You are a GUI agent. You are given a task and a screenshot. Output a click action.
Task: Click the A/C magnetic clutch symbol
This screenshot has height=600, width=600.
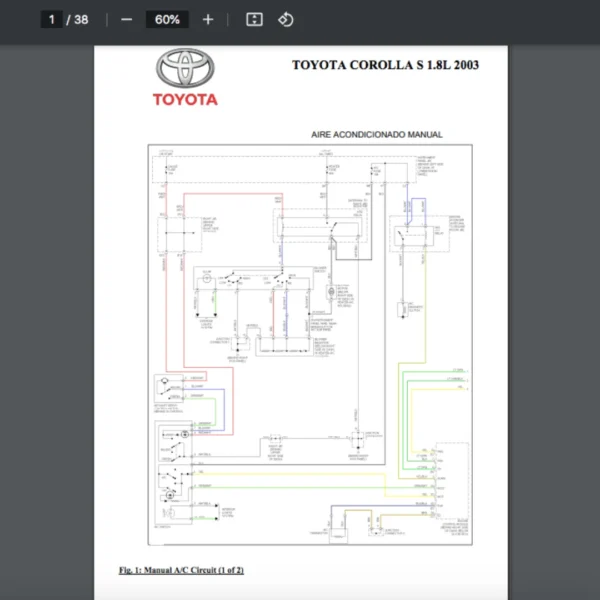[x=403, y=309]
